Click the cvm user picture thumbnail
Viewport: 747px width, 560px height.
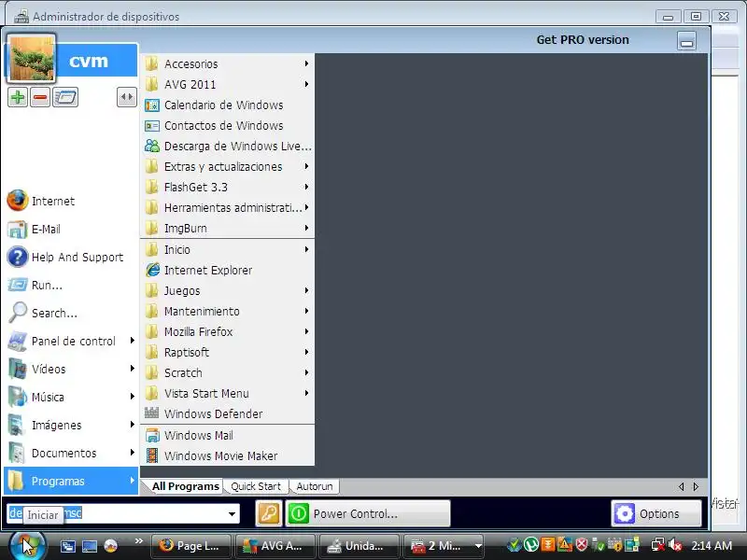(32, 58)
